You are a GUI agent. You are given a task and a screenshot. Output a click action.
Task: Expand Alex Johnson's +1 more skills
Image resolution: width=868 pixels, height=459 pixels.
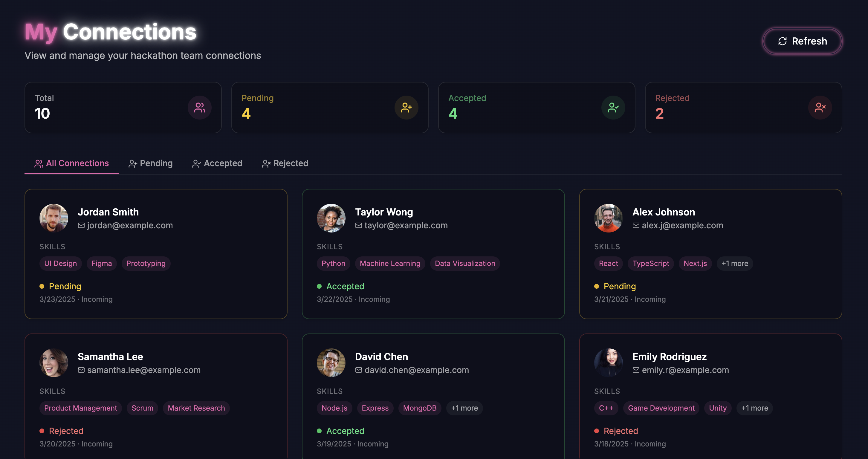pyautogui.click(x=735, y=263)
